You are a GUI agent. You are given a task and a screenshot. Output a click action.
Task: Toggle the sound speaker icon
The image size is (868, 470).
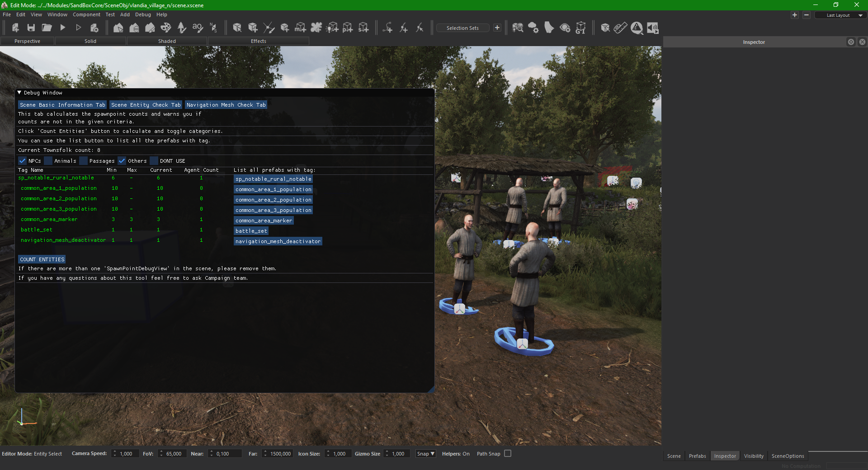pyautogui.click(x=652, y=28)
